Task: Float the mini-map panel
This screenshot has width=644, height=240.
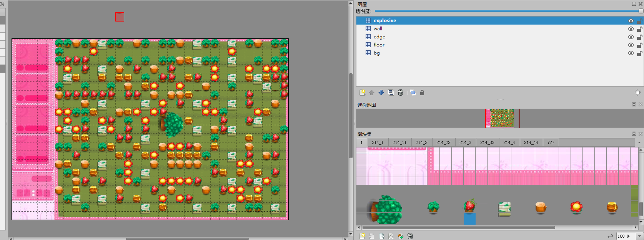Action: (634, 104)
